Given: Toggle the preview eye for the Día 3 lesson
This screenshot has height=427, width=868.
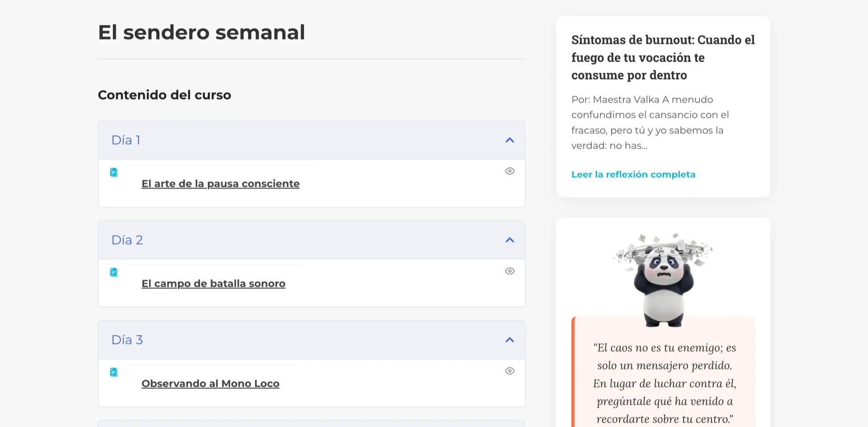Looking at the screenshot, I should point(509,371).
